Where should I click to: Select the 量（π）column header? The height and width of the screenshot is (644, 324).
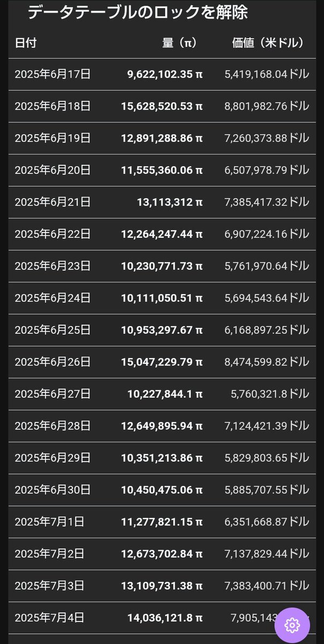coord(179,43)
